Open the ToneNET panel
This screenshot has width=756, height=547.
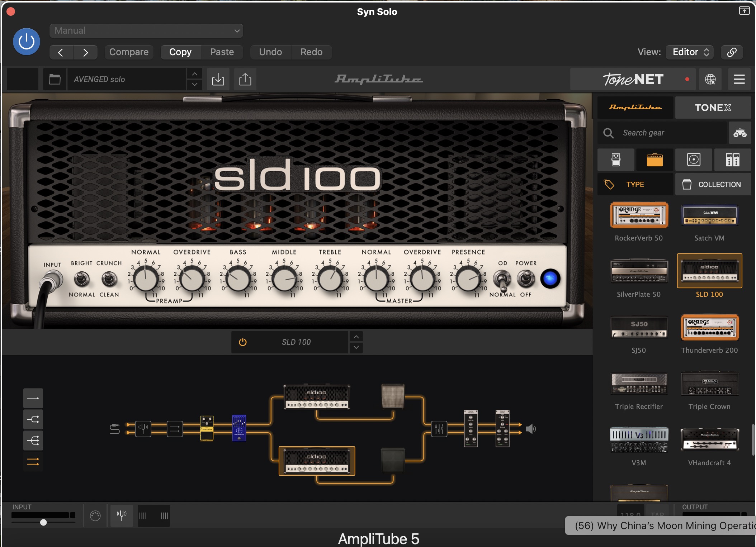coord(633,79)
